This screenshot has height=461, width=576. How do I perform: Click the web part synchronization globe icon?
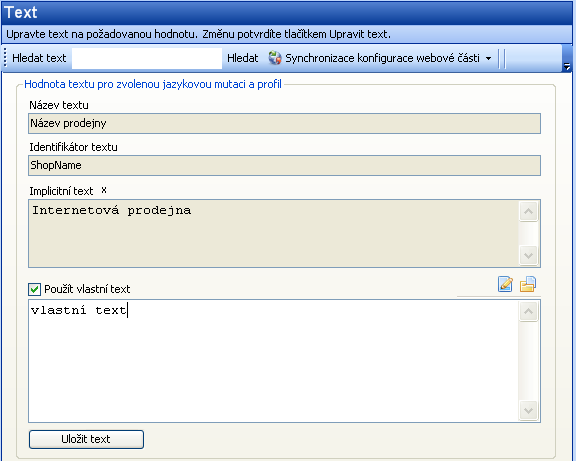tap(275, 58)
